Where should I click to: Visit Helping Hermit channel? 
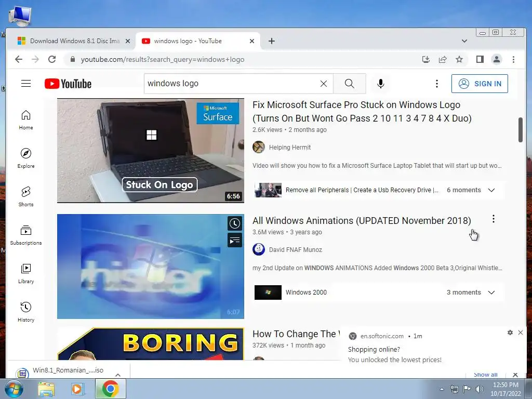pos(290,147)
